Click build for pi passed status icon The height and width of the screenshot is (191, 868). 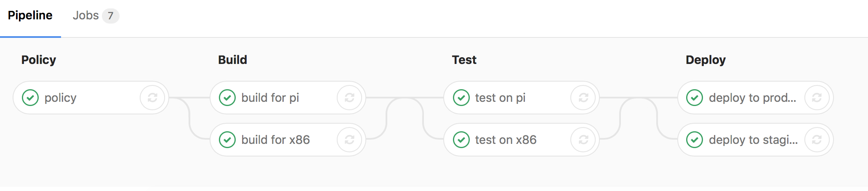(227, 98)
